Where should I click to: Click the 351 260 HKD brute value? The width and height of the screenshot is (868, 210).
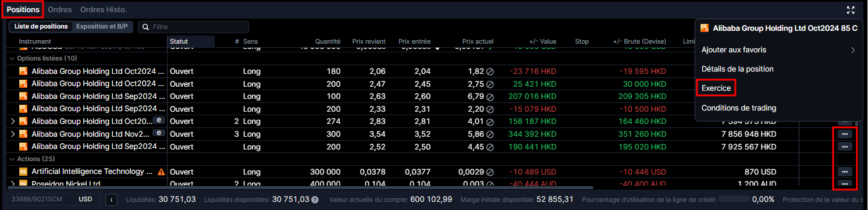pos(642,134)
